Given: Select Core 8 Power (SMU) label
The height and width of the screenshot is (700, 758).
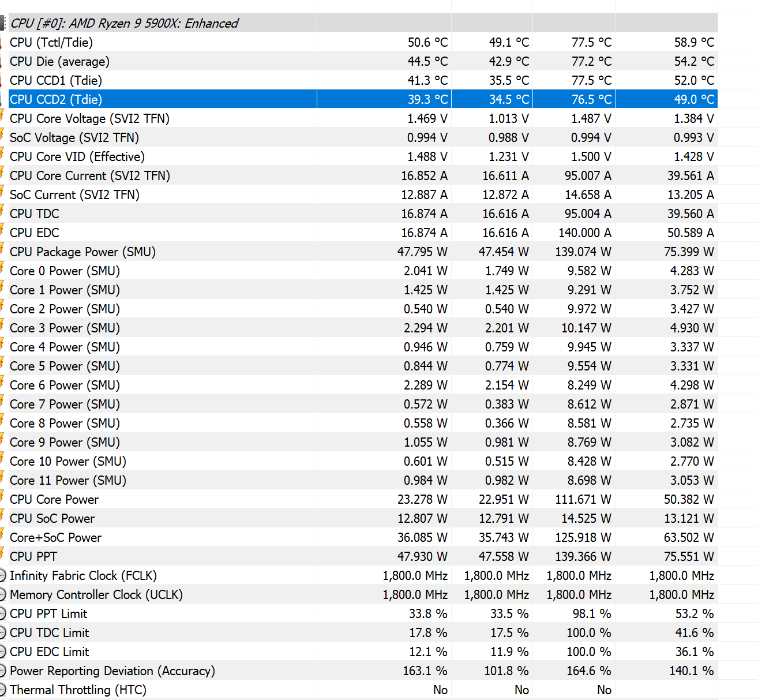Looking at the screenshot, I should pyautogui.click(x=65, y=423).
